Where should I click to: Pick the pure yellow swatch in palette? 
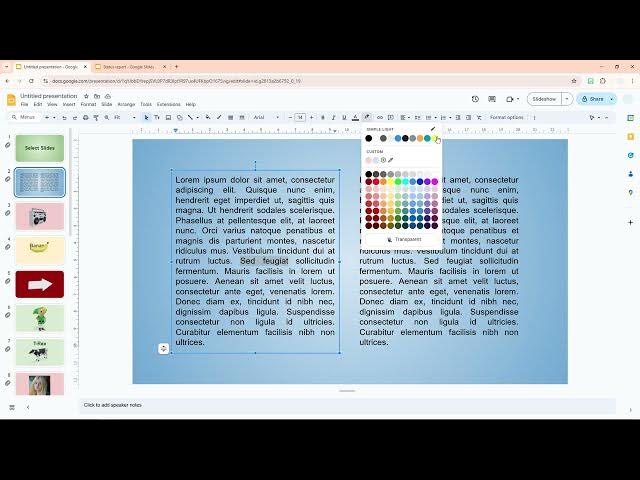(391, 181)
